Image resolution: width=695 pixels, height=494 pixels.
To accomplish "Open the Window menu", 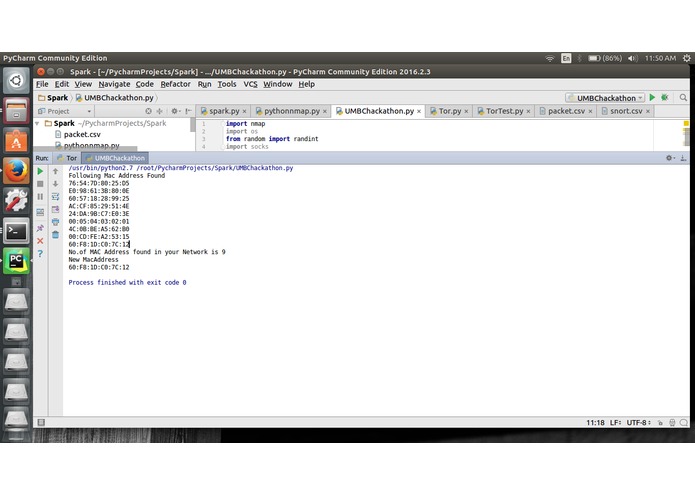I will coord(277,84).
